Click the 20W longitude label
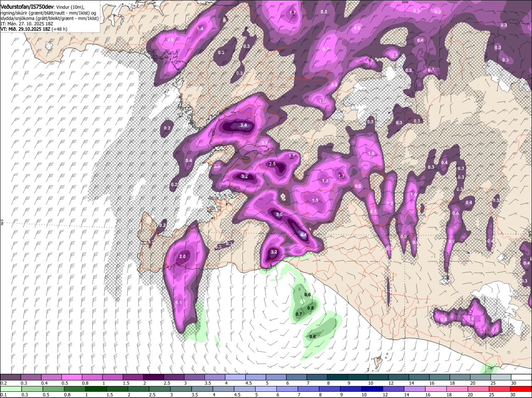The width and height of the screenshot is (532, 398). (405, 2)
